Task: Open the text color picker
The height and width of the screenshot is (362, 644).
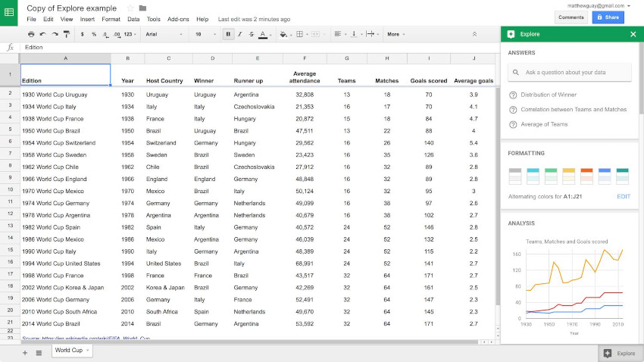Action: coord(263,35)
